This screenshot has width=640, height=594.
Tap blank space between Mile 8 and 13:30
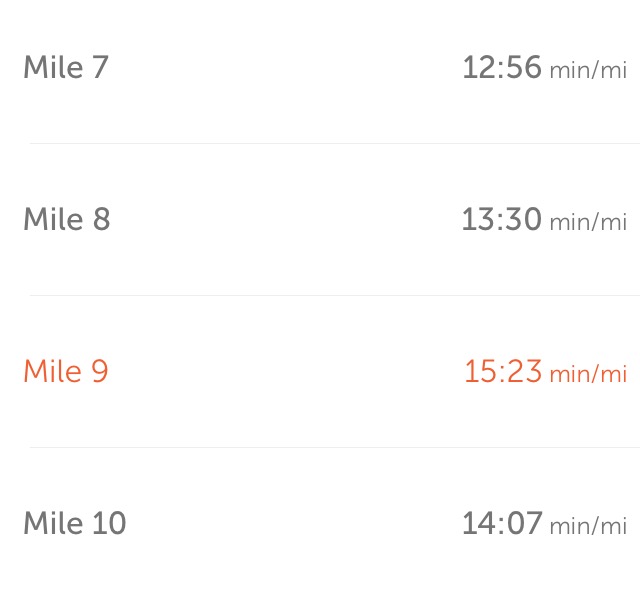(x=286, y=219)
